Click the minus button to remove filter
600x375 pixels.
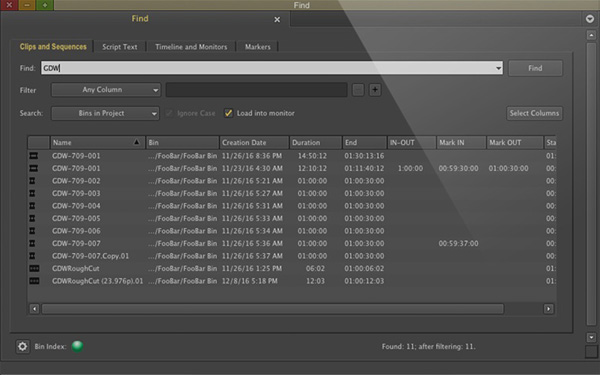(358, 90)
